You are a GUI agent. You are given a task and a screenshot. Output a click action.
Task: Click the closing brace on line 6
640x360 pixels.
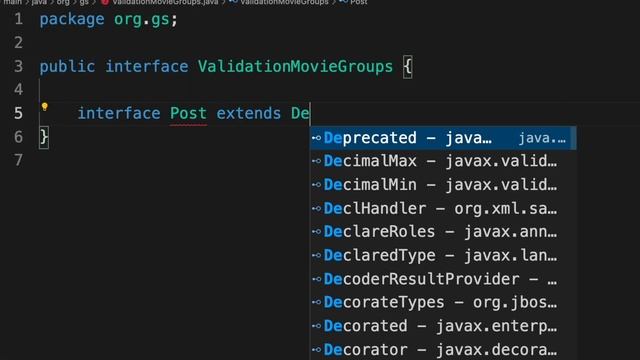click(x=44, y=137)
